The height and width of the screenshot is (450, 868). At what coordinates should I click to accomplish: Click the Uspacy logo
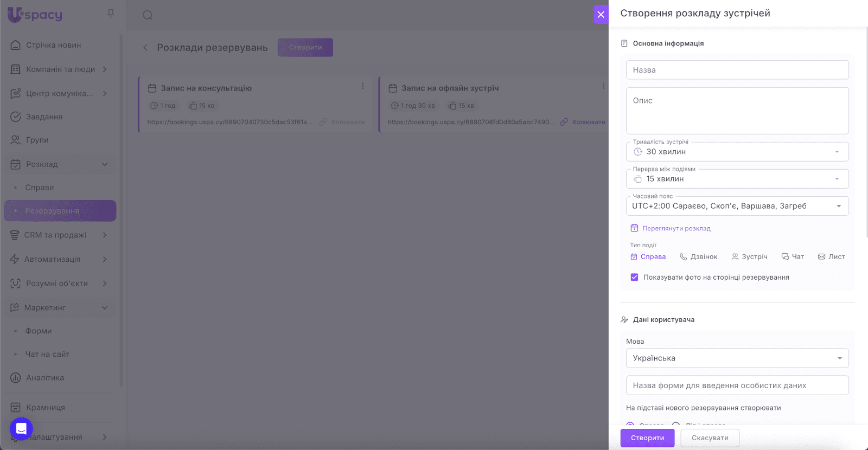pos(35,15)
